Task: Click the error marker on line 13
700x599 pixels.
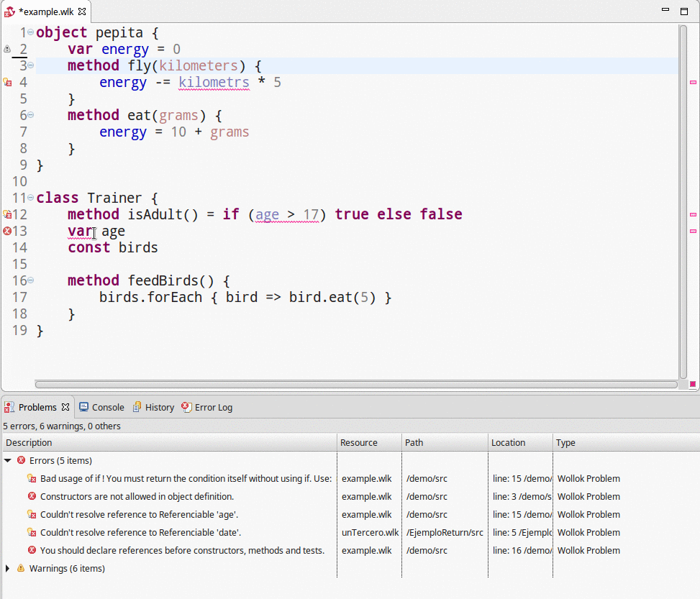Action: (7, 231)
